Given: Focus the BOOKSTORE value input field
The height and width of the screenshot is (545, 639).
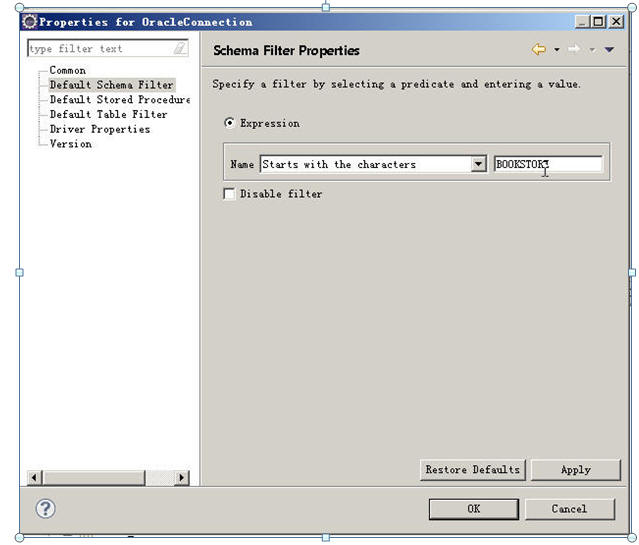Looking at the screenshot, I should point(548,164).
